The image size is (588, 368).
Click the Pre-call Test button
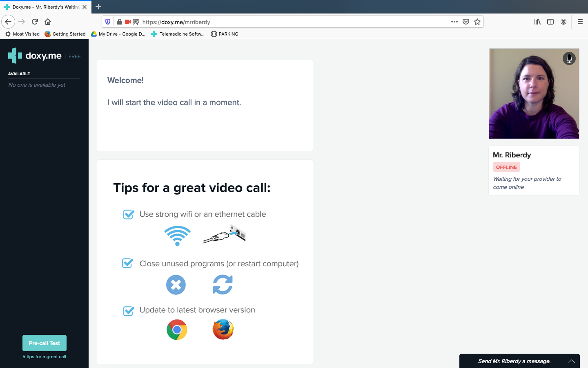[45, 343]
